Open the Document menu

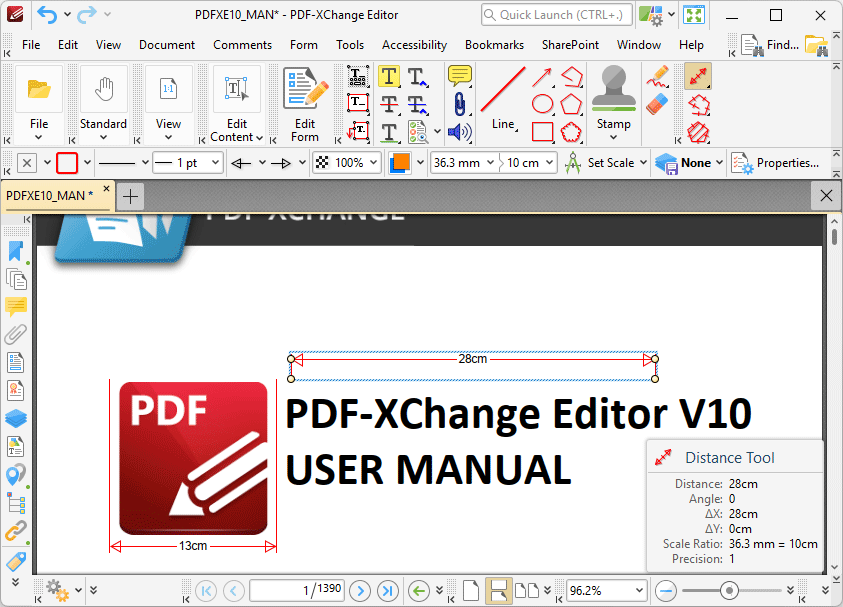[167, 45]
